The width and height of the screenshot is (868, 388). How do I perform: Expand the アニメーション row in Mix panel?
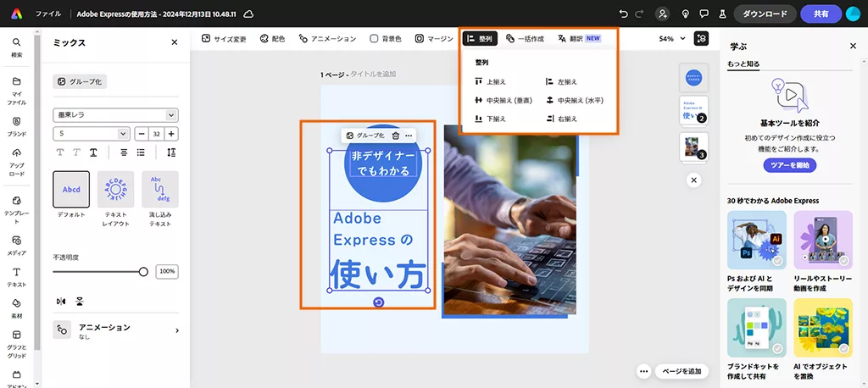click(x=115, y=330)
